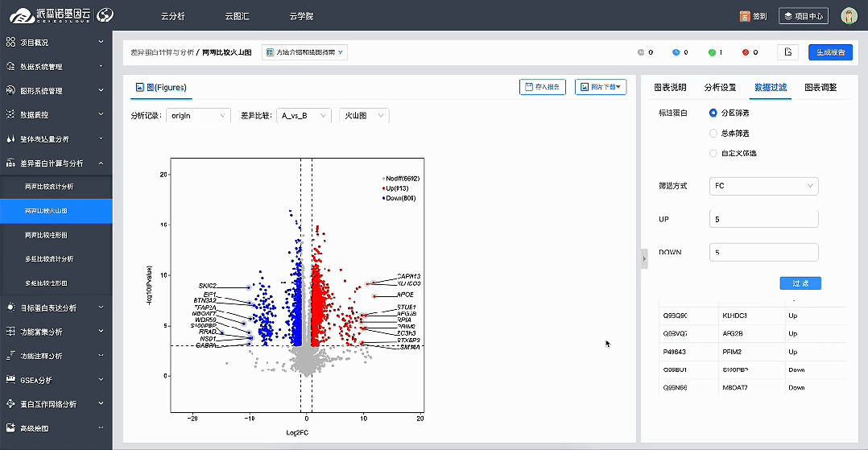The image size is (868, 450).
Task: Click the 过滤 filter button
Action: (800, 283)
